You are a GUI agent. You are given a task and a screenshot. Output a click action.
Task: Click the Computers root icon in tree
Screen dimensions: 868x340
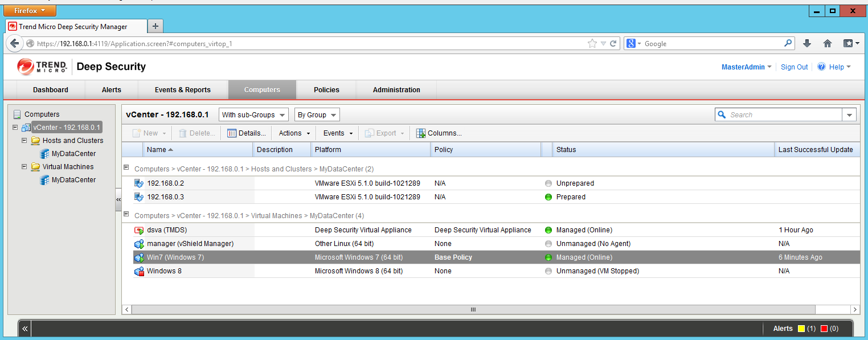pos(17,114)
